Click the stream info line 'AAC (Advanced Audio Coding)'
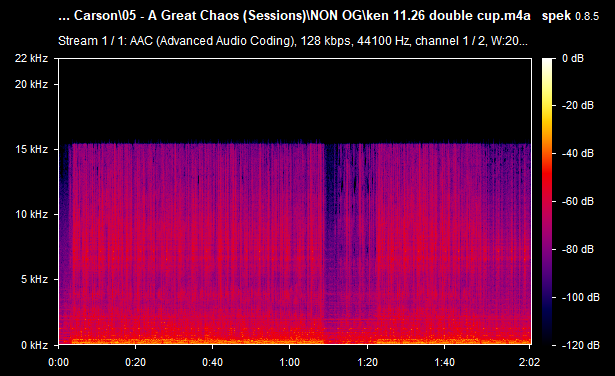The image size is (615, 376). tap(293, 41)
